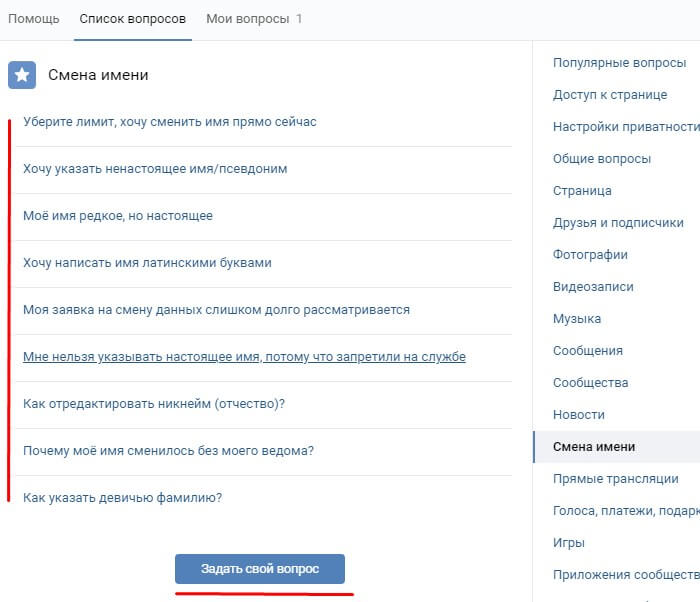Image resolution: width=700 pixels, height=602 pixels.
Task: Open question about заявка на смену данных
Action: click(216, 309)
